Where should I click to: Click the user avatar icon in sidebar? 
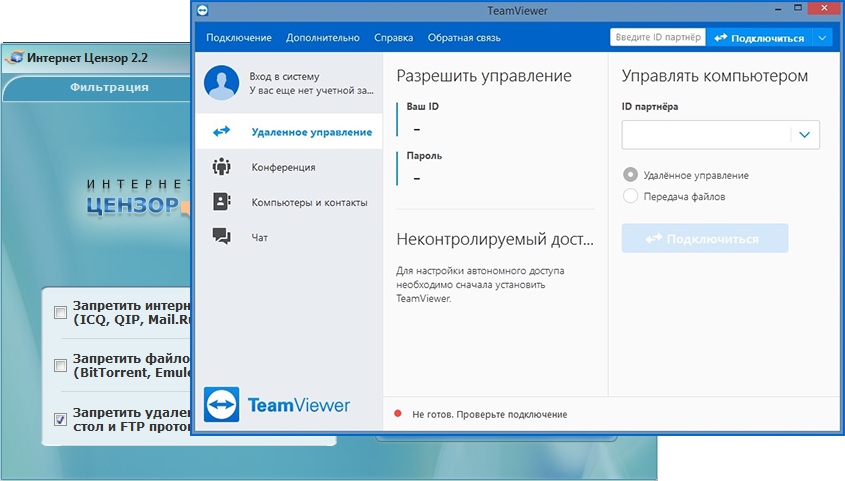[221, 83]
